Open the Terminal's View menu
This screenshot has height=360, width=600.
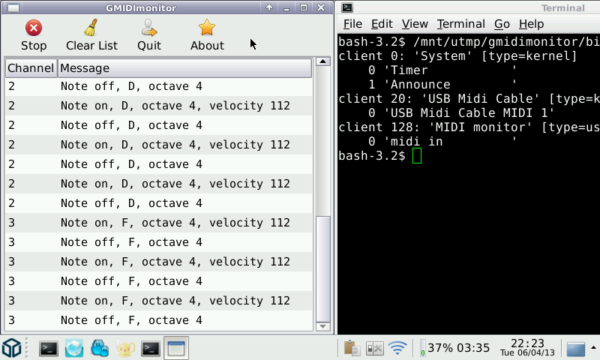(x=414, y=24)
